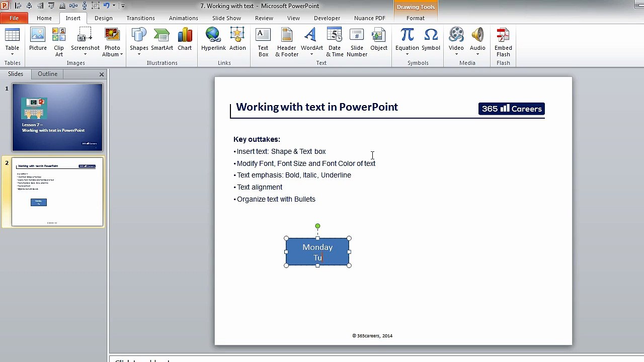644x362 pixels.
Task: Click the Distribute Vertically icon in quick access toolbar
Action: tap(85, 6)
